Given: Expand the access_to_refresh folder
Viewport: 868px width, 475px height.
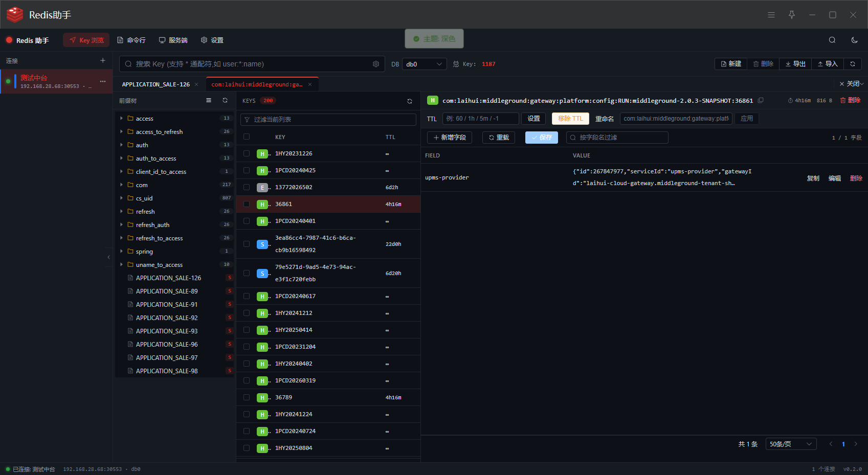Looking at the screenshot, I should point(122,131).
